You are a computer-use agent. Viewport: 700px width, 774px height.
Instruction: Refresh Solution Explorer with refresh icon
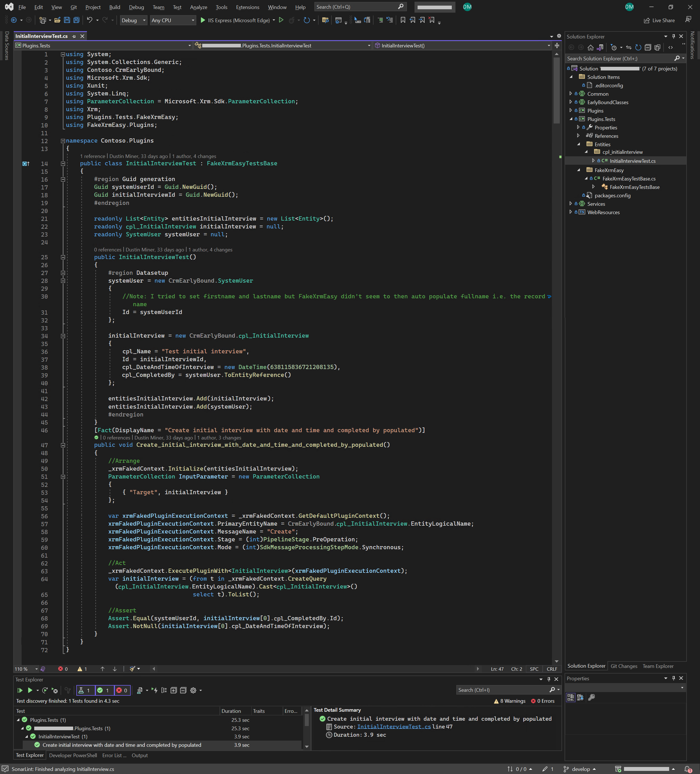coord(638,48)
